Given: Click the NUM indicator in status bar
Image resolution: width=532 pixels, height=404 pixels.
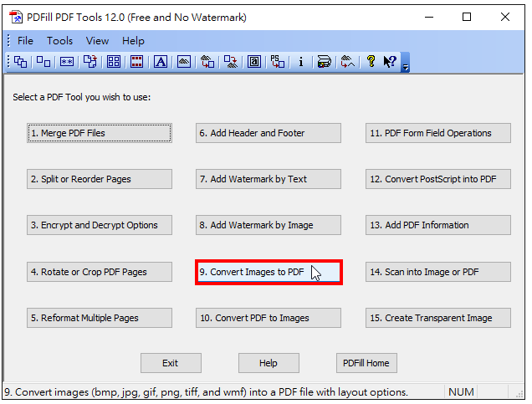Looking at the screenshot, I should coord(461,392).
